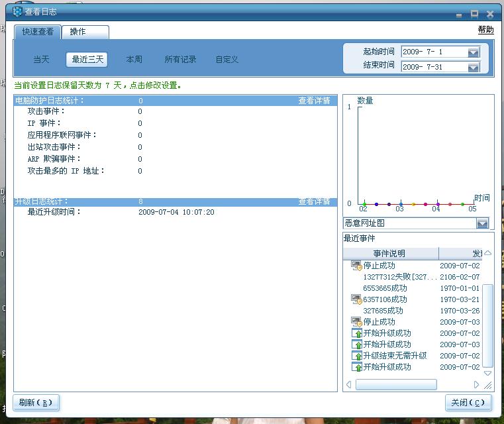Click monitor icon beside 6357106成功
The height and width of the screenshot is (424, 504).
pyautogui.click(x=356, y=299)
